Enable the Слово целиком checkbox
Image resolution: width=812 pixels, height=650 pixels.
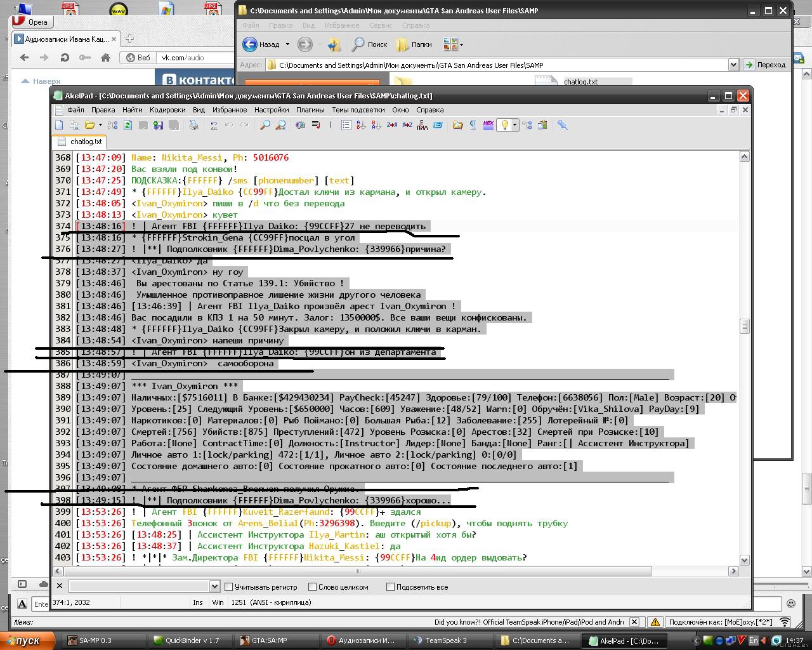click(x=312, y=587)
